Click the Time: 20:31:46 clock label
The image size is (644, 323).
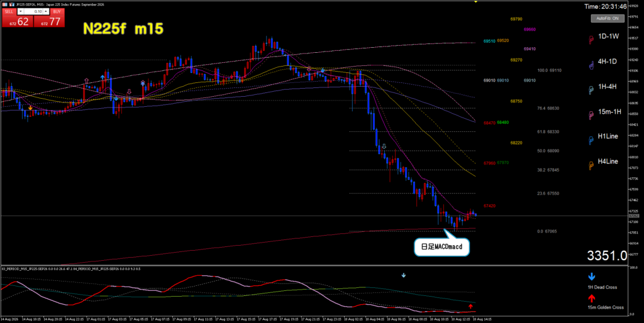(x=606, y=6)
